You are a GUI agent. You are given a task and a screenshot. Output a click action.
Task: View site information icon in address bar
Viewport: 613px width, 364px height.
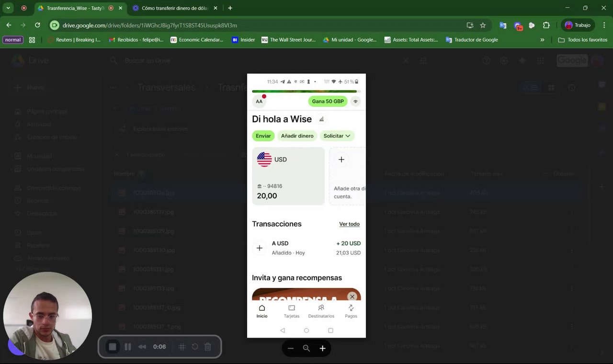click(55, 25)
